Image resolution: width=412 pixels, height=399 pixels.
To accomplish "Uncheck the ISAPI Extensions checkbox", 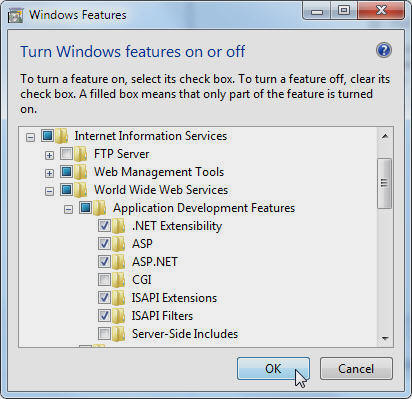I will (x=104, y=297).
